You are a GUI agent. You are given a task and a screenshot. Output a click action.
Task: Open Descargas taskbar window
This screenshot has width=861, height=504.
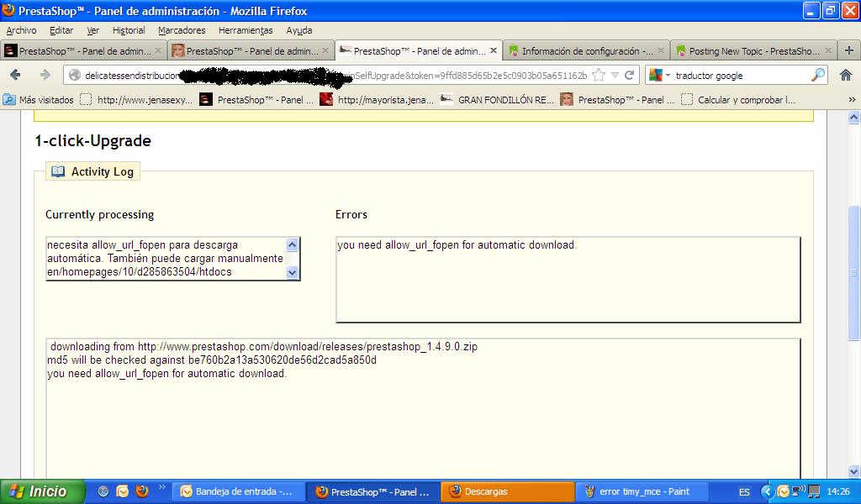[x=507, y=491]
